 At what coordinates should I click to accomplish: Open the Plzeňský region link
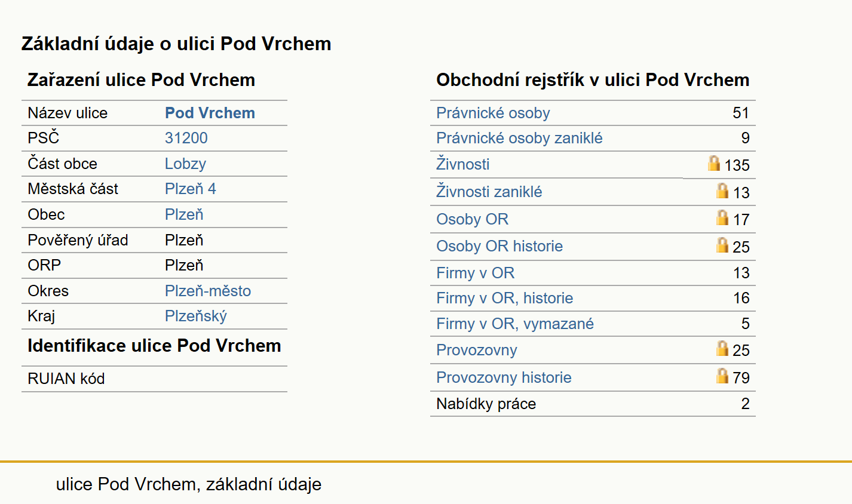tap(196, 316)
